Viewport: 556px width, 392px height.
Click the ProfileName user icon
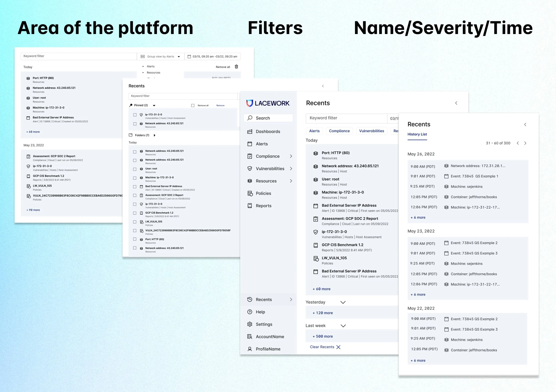(x=250, y=349)
